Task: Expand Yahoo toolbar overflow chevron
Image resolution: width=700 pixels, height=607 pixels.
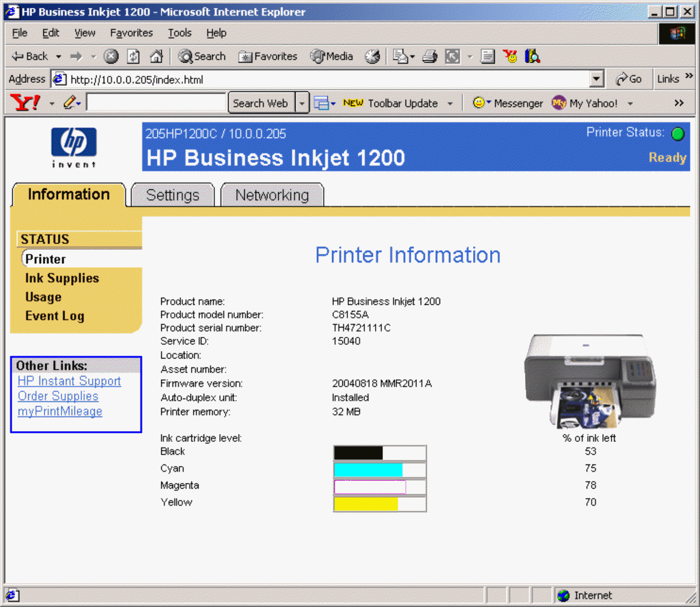Action: coord(679,103)
